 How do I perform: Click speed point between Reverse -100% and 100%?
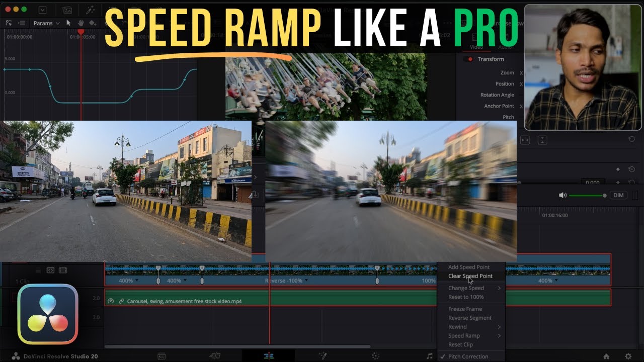[x=377, y=275]
